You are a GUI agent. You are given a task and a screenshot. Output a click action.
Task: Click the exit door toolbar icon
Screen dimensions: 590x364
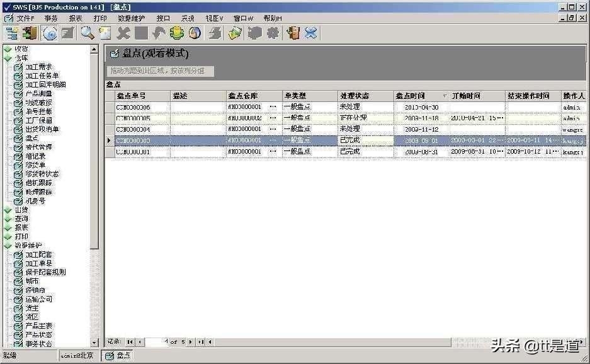click(x=293, y=33)
